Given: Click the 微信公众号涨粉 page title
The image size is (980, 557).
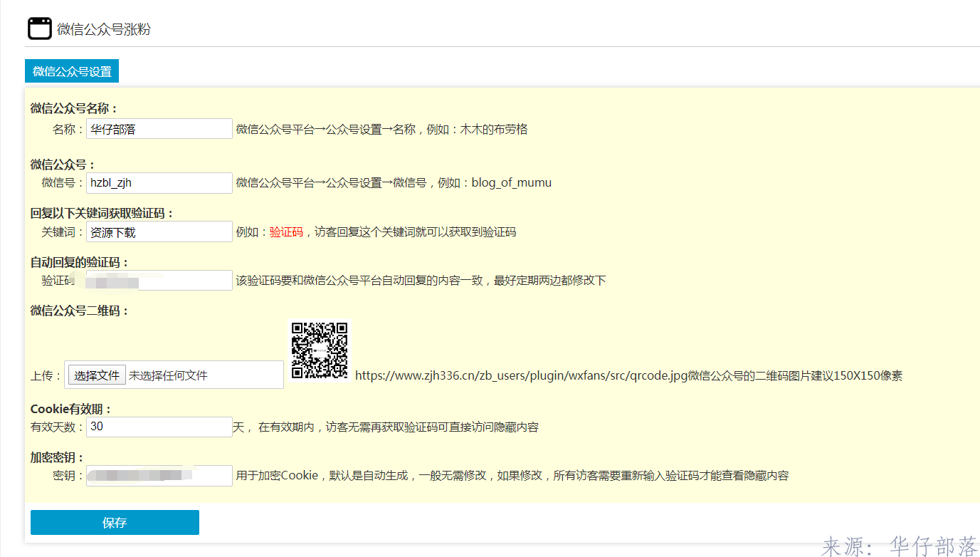Looking at the screenshot, I should tap(104, 29).
